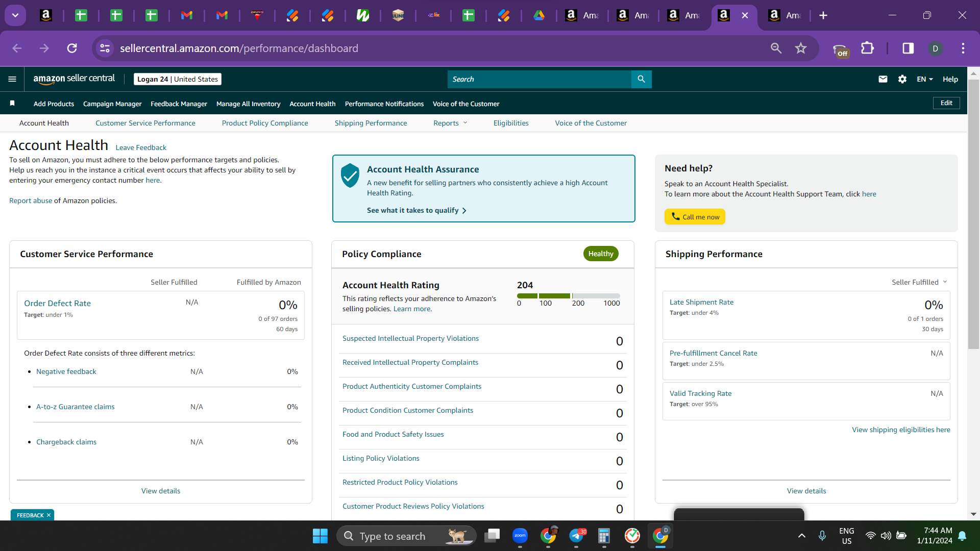Screen dimensions: 980x551
Task: Click the Edit button in the navigation bar
Action: coord(946,103)
